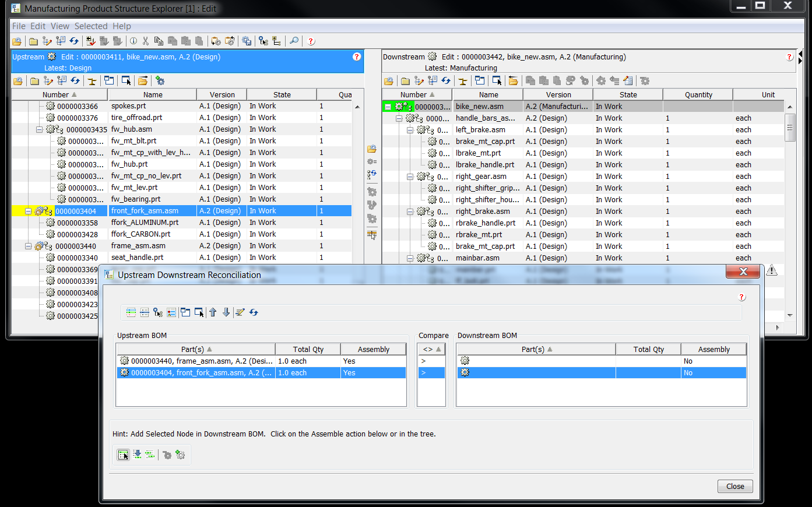The width and height of the screenshot is (812, 507).
Task: Open the Refresh icon in the main toolbar
Action: pyautogui.click(x=73, y=41)
